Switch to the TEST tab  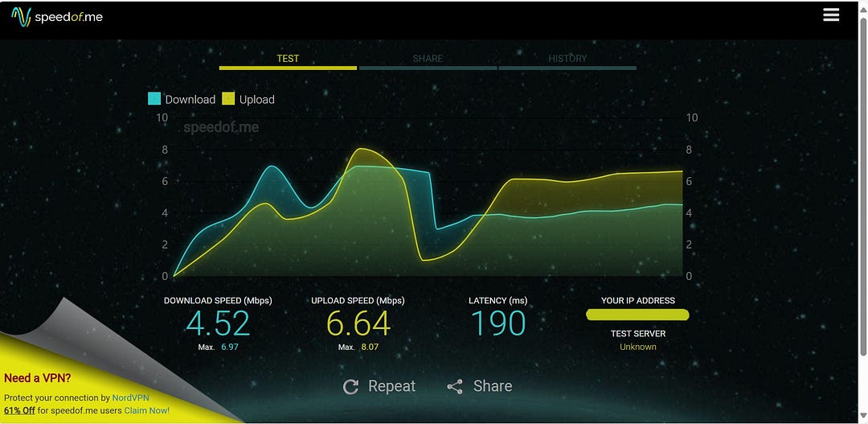point(288,58)
